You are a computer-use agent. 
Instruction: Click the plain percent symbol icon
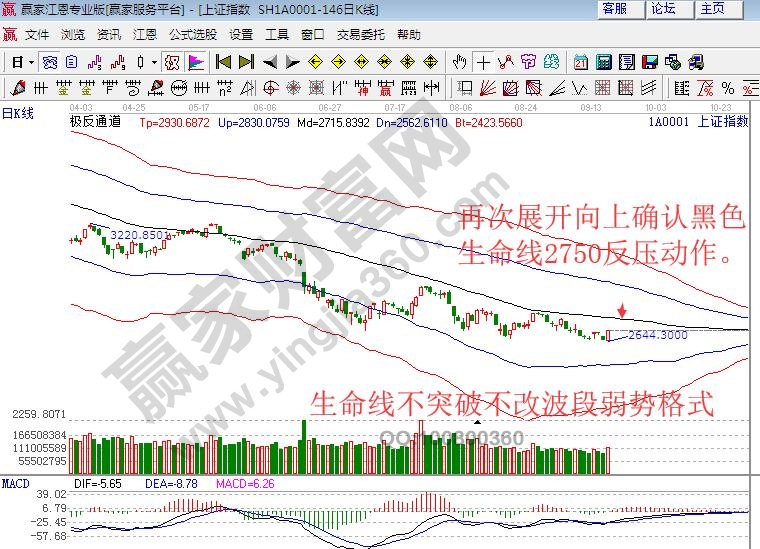click(727, 88)
